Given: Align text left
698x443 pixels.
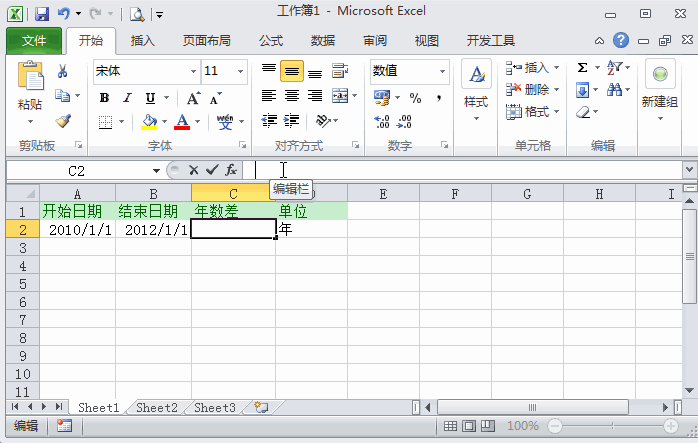Looking at the screenshot, I should coord(269,96).
